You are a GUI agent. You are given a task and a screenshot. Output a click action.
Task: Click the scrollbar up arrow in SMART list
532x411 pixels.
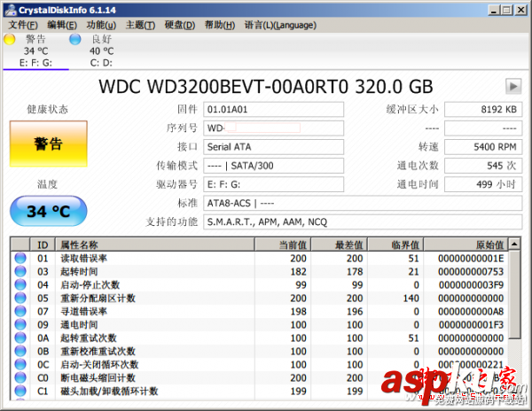pos(514,244)
